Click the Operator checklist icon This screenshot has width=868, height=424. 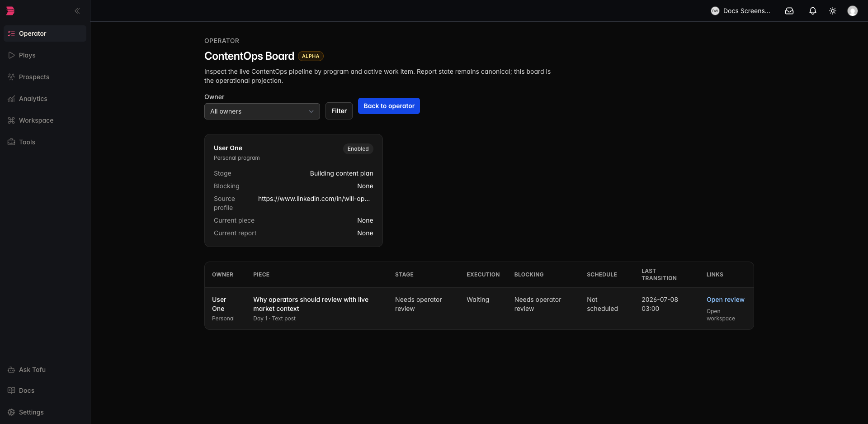(x=11, y=33)
